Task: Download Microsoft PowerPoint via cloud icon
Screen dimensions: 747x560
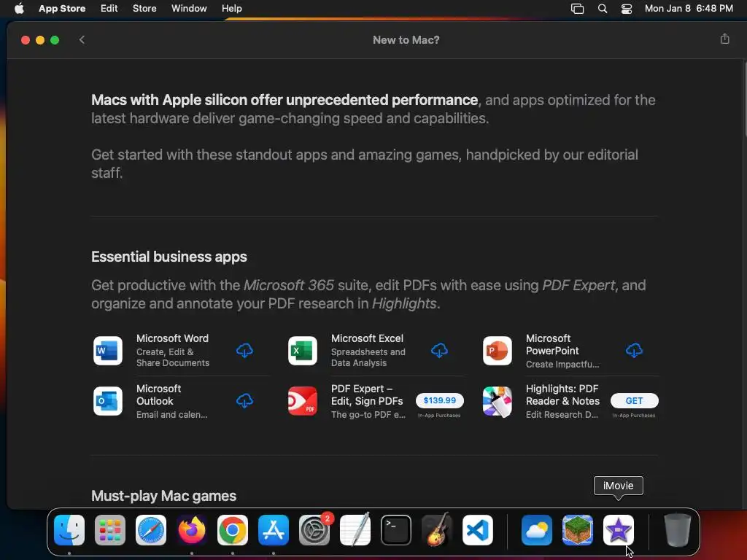Action: coord(634,351)
